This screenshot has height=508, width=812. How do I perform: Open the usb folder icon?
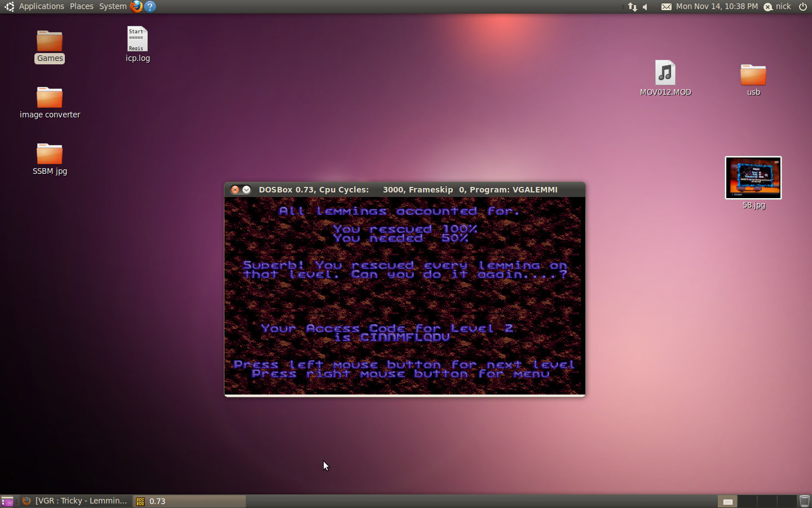coord(753,75)
